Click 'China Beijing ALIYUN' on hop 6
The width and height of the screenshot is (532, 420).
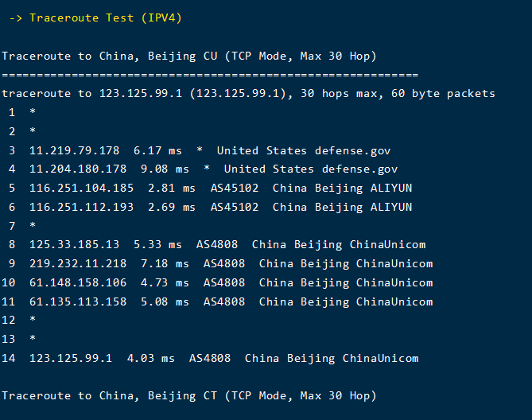coord(342,207)
